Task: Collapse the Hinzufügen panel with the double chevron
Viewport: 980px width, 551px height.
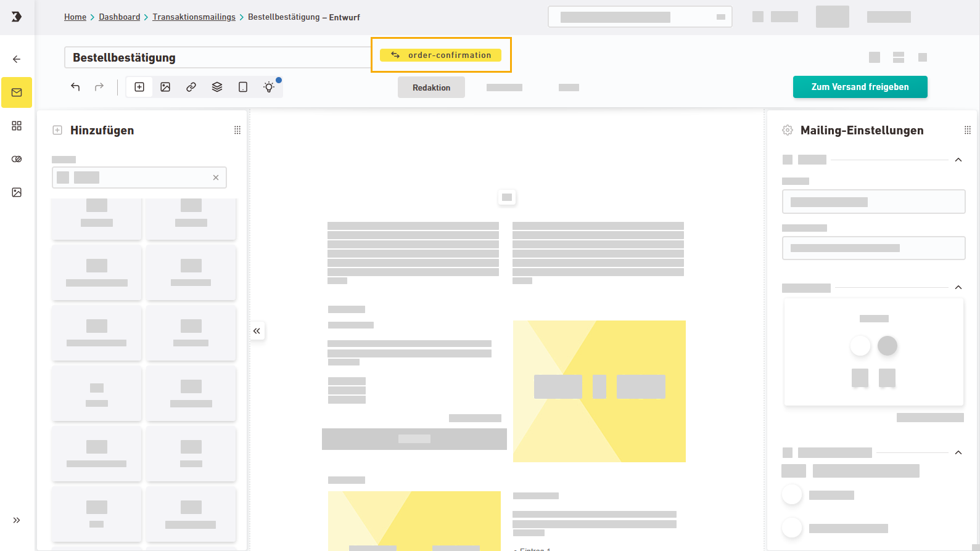Action: click(x=257, y=331)
